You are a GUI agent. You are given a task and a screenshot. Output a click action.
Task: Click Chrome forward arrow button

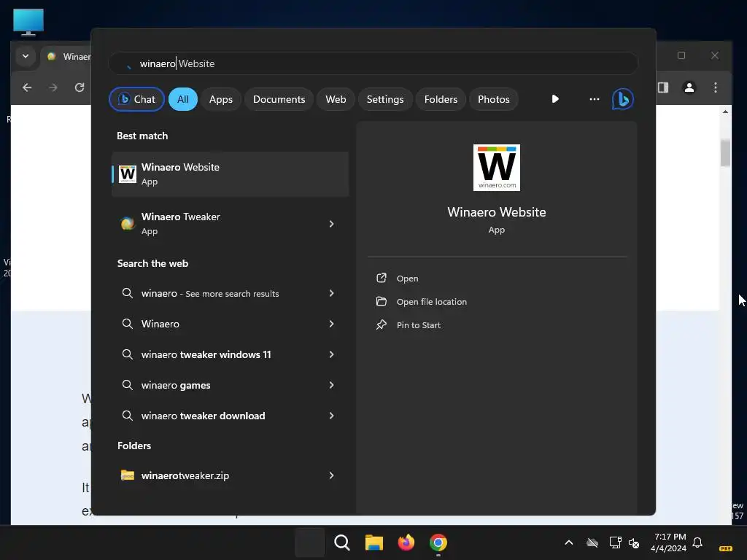point(53,87)
